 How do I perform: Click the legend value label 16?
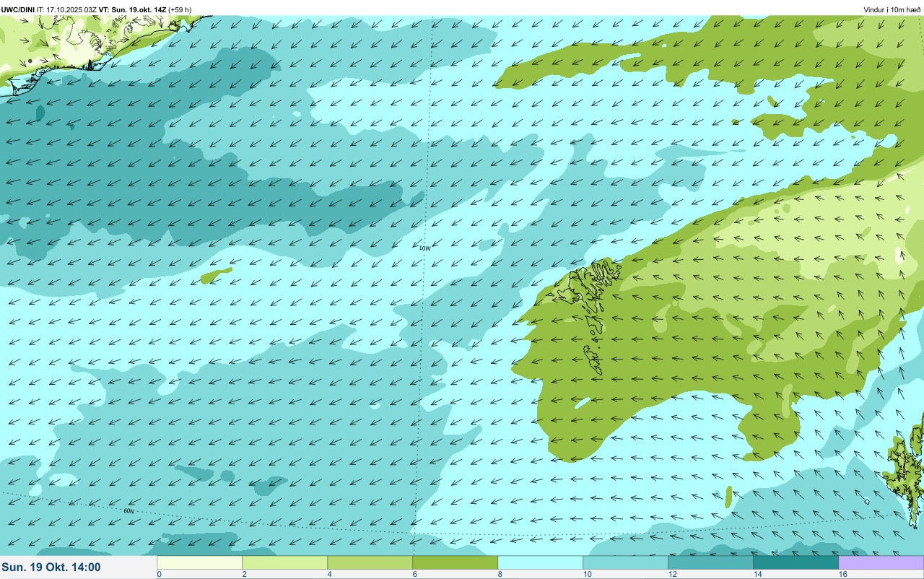pos(843,574)
